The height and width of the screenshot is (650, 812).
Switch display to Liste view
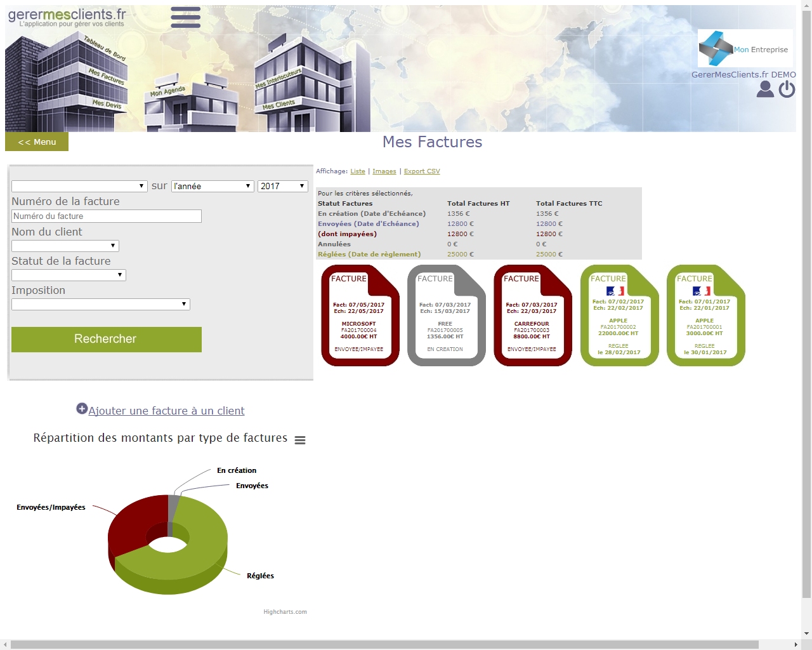pyautogui.click(x=358, y=171)
